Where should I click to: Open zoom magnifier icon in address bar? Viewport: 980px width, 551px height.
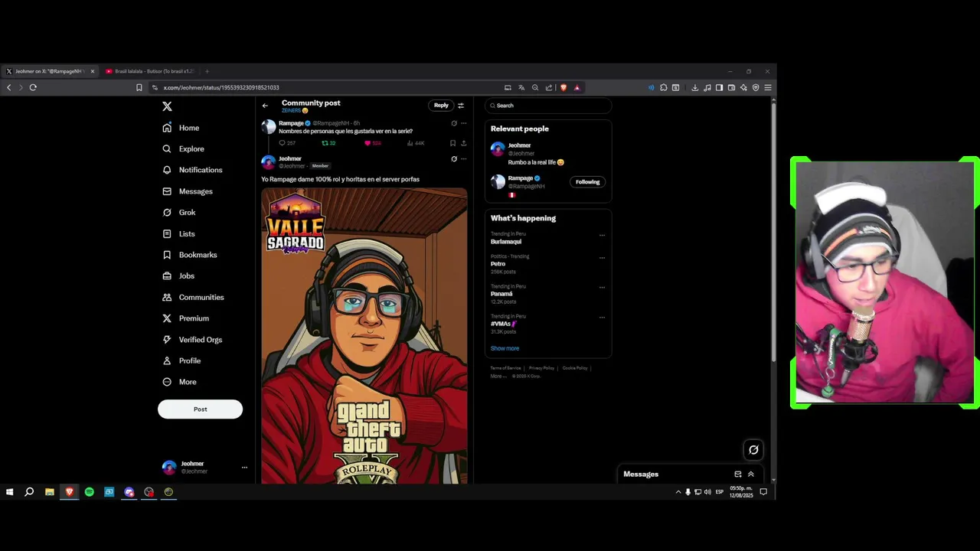click(x=535, y=87)
